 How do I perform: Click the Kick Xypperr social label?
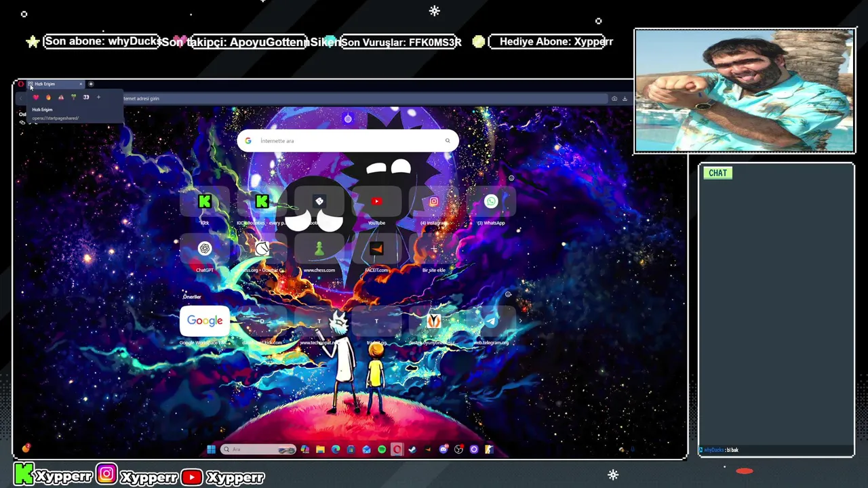[53, 476]
